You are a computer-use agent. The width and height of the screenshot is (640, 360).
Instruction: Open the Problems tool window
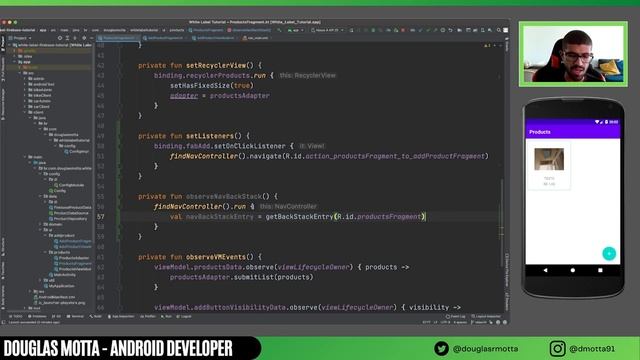pyautogui.click(x=37, y=316)
